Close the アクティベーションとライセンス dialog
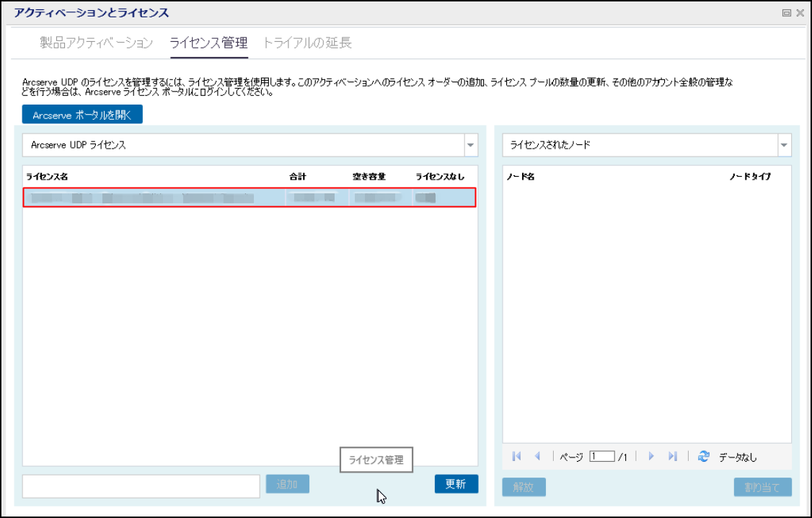 click(800, 13)
